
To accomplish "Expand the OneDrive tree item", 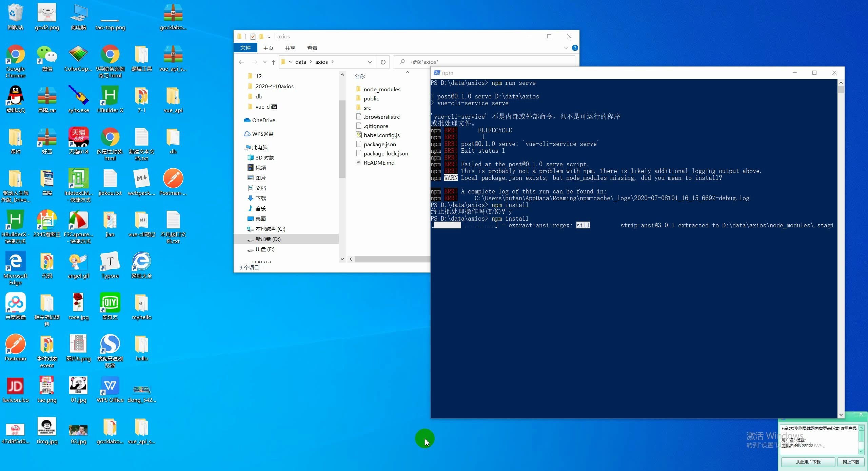I will pos(242,120).
